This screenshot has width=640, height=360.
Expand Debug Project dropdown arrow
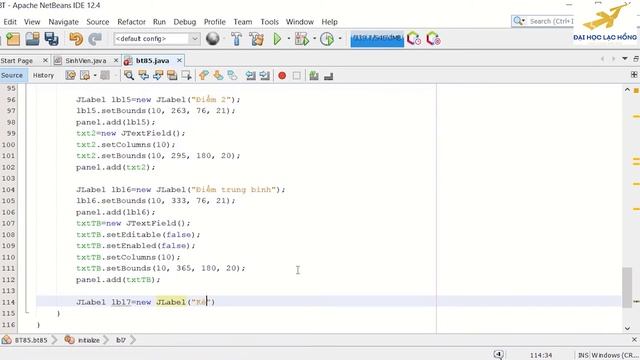point(314,39)
